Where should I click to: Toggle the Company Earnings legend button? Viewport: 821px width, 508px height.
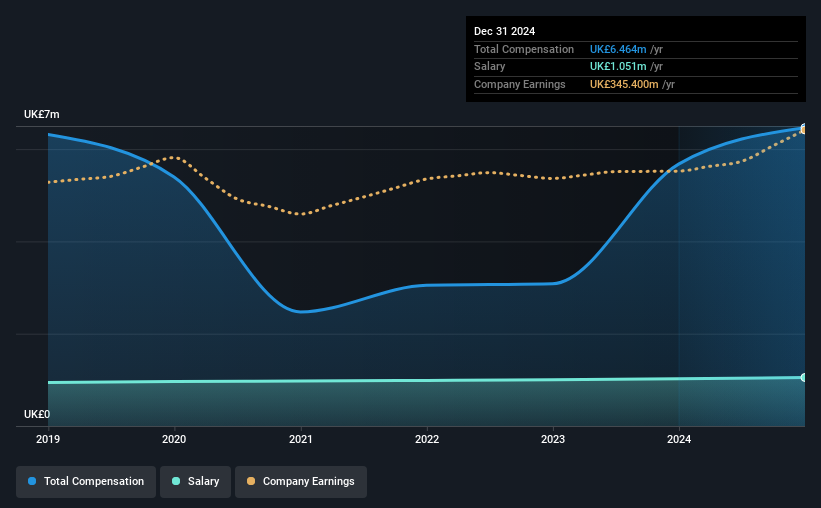(x=301, y=482)
